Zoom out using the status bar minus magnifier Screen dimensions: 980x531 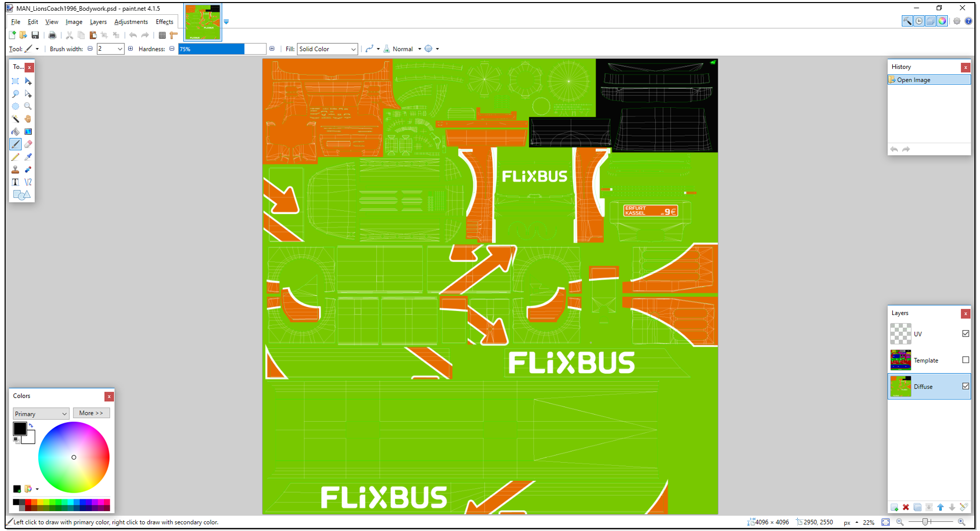pyautogui.click(x=900, y=522)
